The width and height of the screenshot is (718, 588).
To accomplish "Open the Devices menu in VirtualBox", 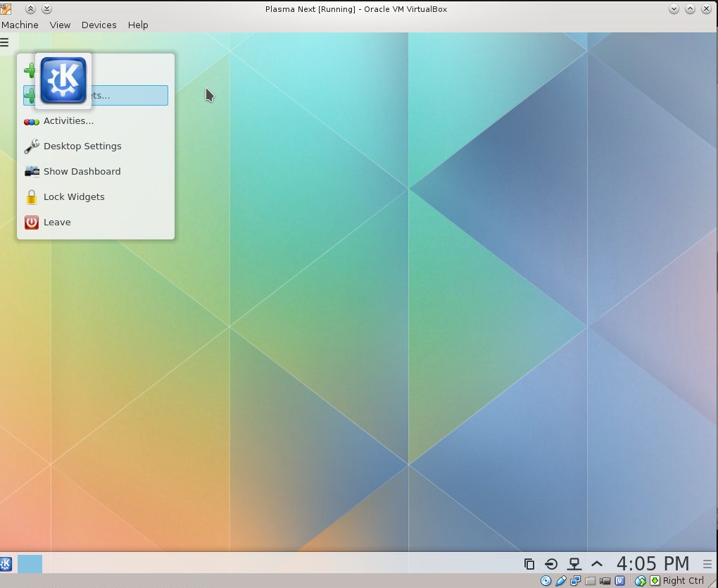I will pos(99,25).
